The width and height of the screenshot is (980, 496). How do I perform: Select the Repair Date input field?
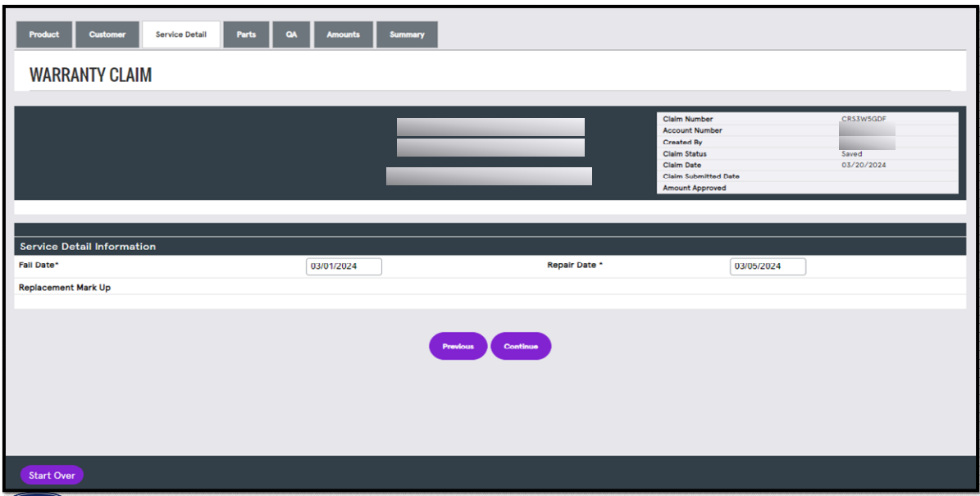click(768, 266)
